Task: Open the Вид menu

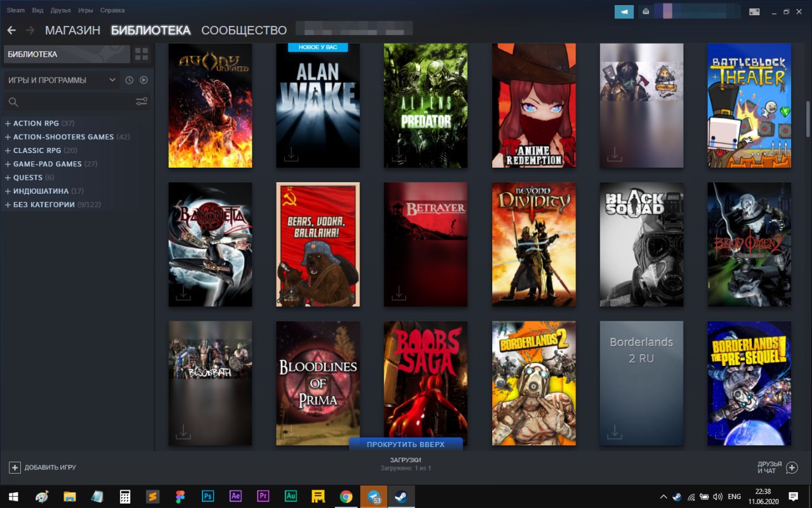Action: (37, 10)
